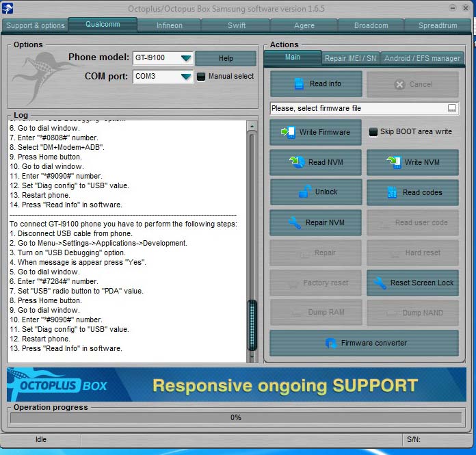Image resolution: width=476 pixels, height=455 pixels.
Task: Select the Main actions tab
Action: (292, 57)
